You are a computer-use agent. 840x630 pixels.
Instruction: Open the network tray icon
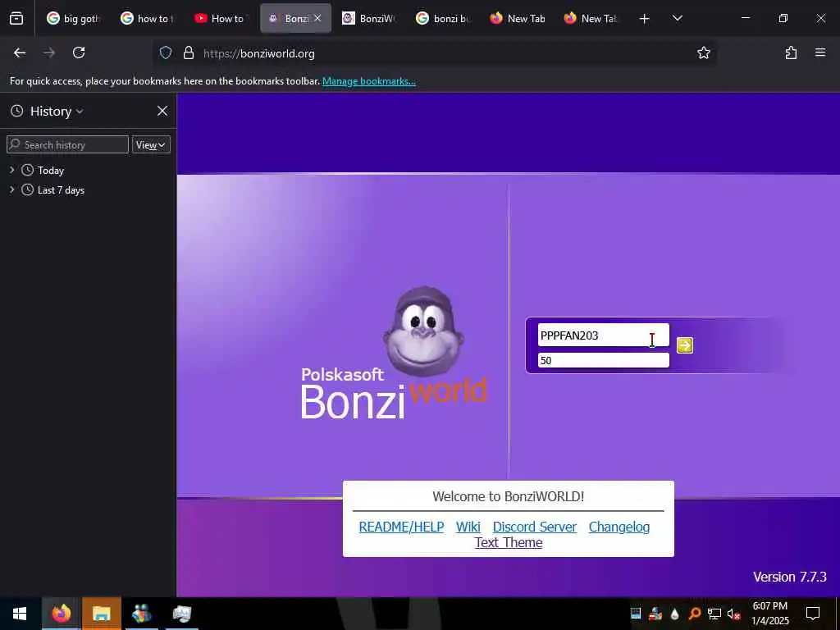714,614
